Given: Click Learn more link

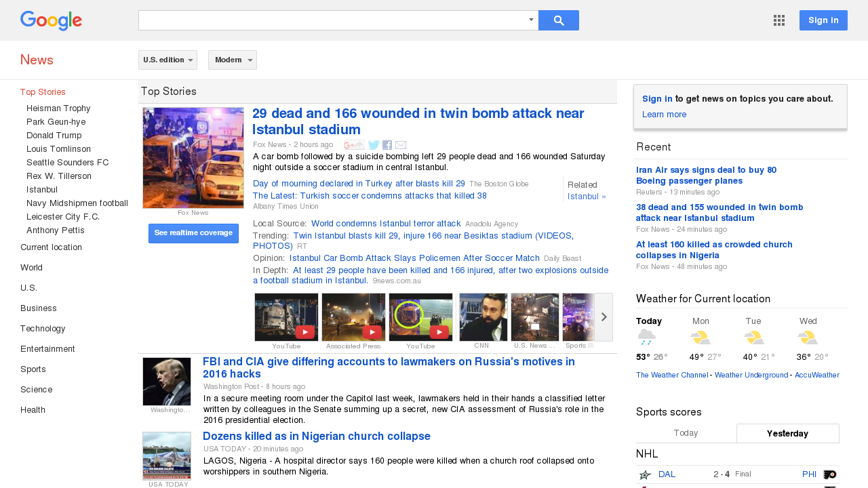Looking at the screenshot, I should [x=664, y=115].
